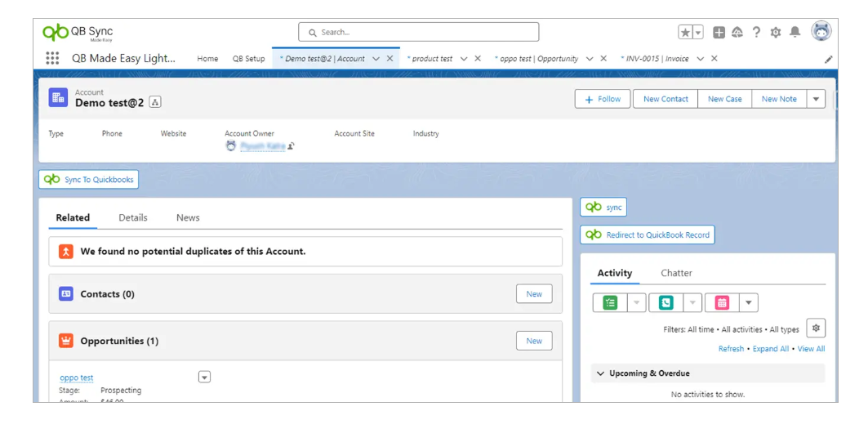
Task: Click the Favorites star icon
Action: point(685,33)
